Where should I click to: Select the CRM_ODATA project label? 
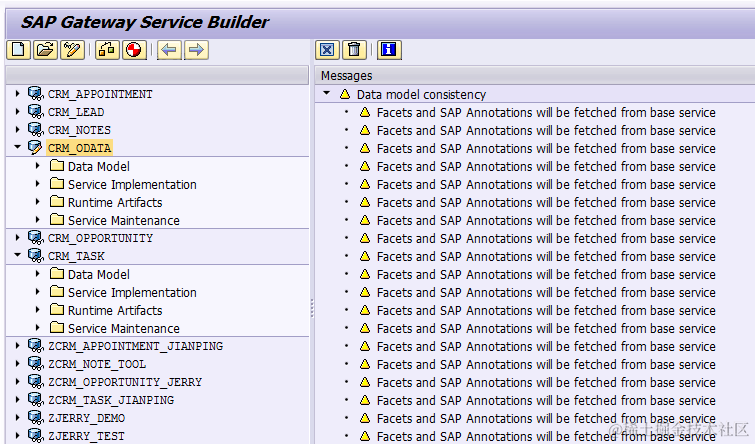[x=79, y=148]
